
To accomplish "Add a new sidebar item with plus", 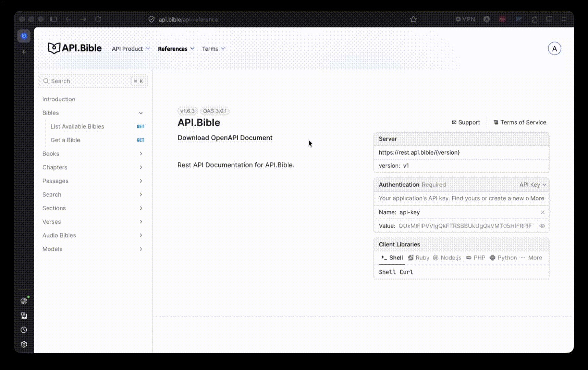I will pos(24,52).
